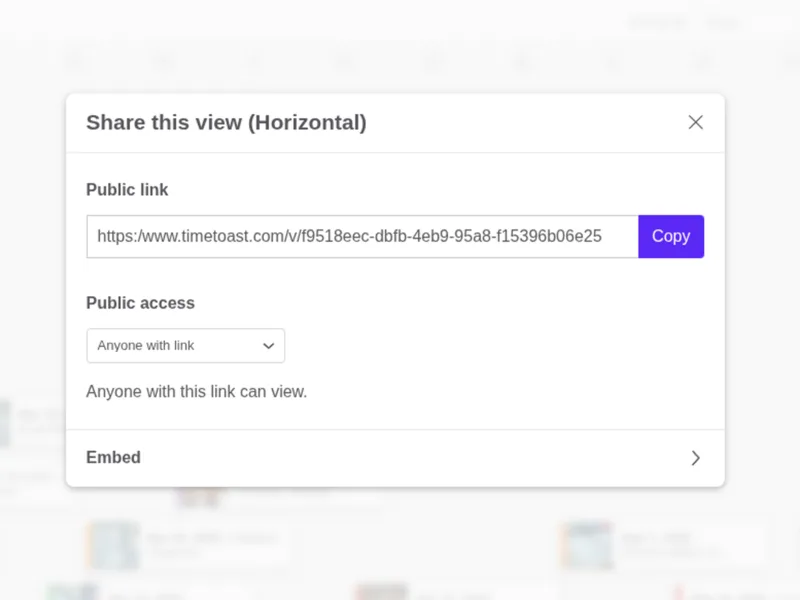Image resolution: width=800 pixels, height=600 pixels.
Task: Click the Embed label text
Action: tap(113, 457)
